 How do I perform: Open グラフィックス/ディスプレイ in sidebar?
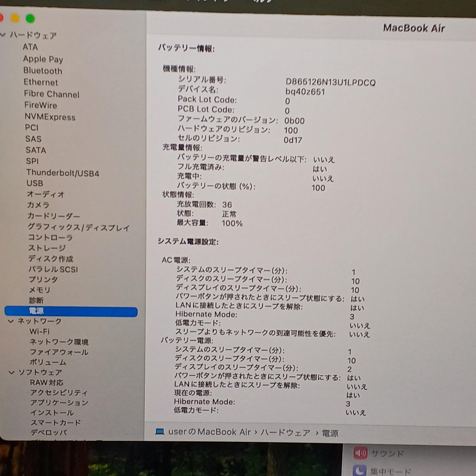pyautogui.click(x=78, y=227)
